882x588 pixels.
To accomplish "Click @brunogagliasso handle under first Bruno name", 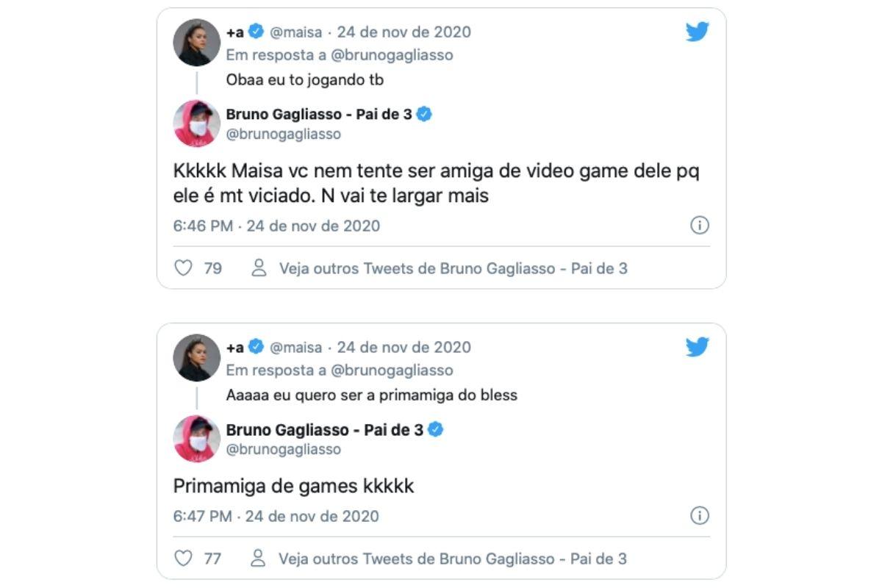I will [284, 135].
